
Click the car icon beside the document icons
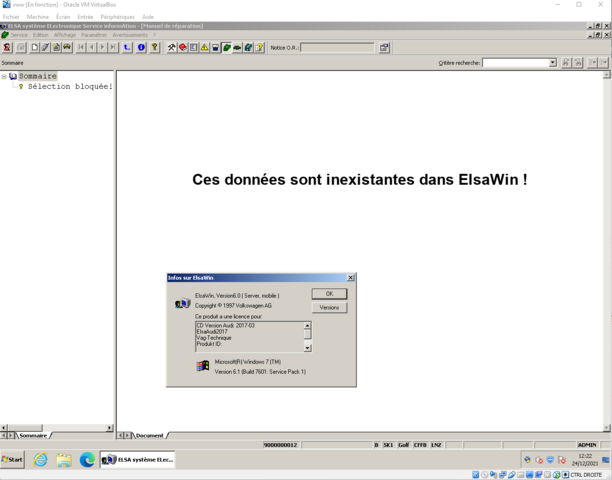[67, 48]
